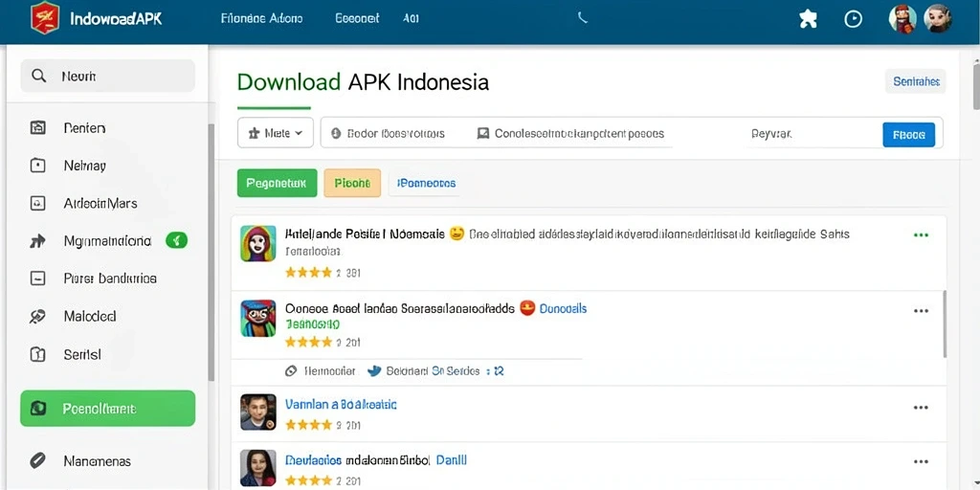Click the sidebar vertical scrollbar
This screenshot has width=980, height=490.
[212, 253]
